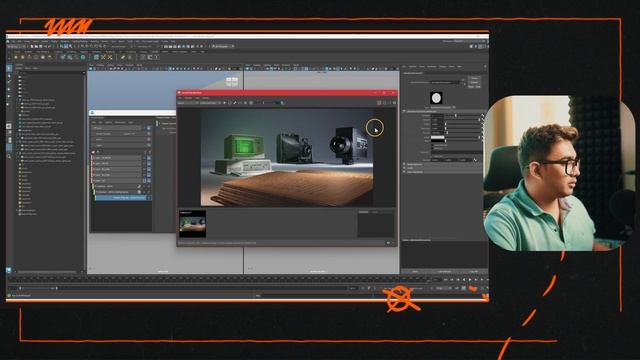Click the play render icon in render window toolbar
The height and width of the screenshot is (360, 640).
coord(224,103)
